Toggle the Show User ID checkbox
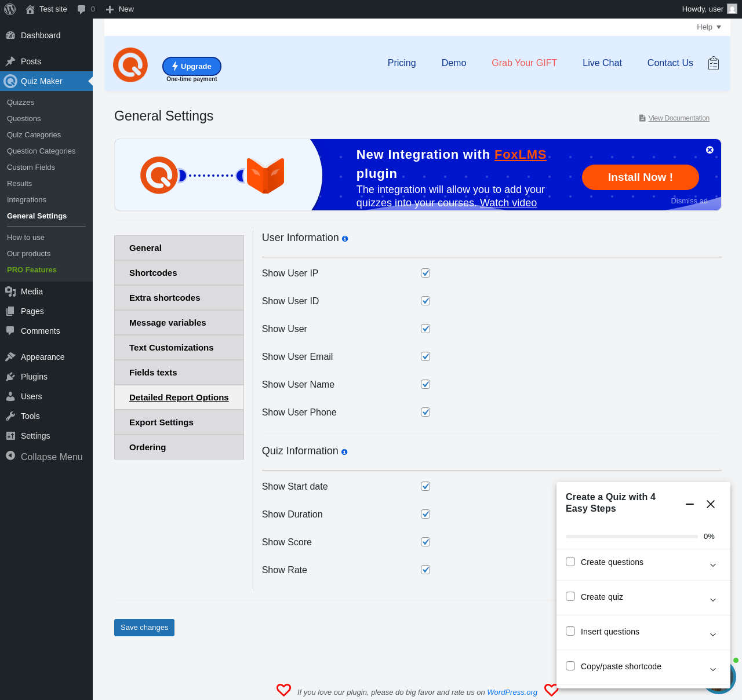Screen dimensions: 742x700 pos(425,301)
